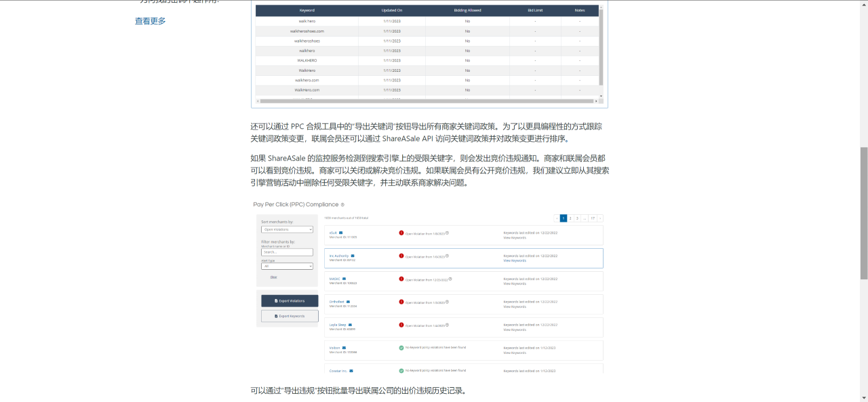Click View Keywords link for Inc Authority

pos(514,260)
